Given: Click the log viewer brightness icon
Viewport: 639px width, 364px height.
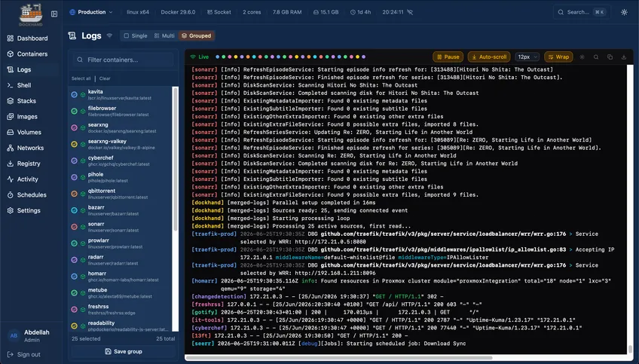Looking at the screenshot, I should [x=582, y=57].
